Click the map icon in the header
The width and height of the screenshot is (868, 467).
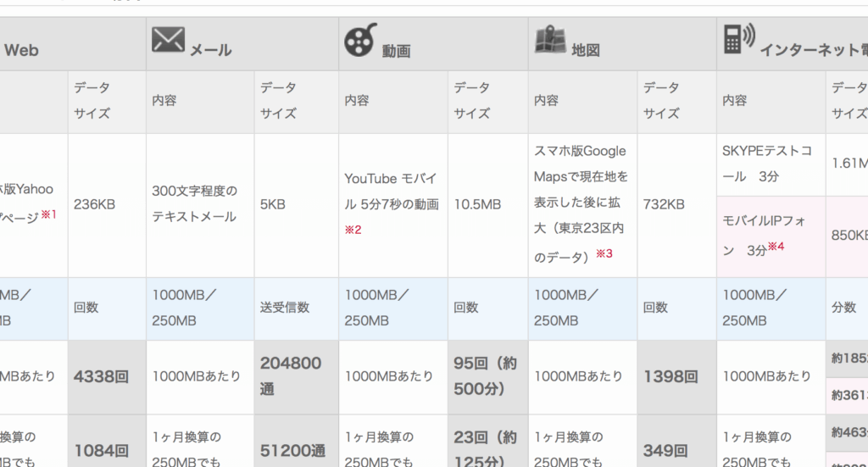(549, 40)
